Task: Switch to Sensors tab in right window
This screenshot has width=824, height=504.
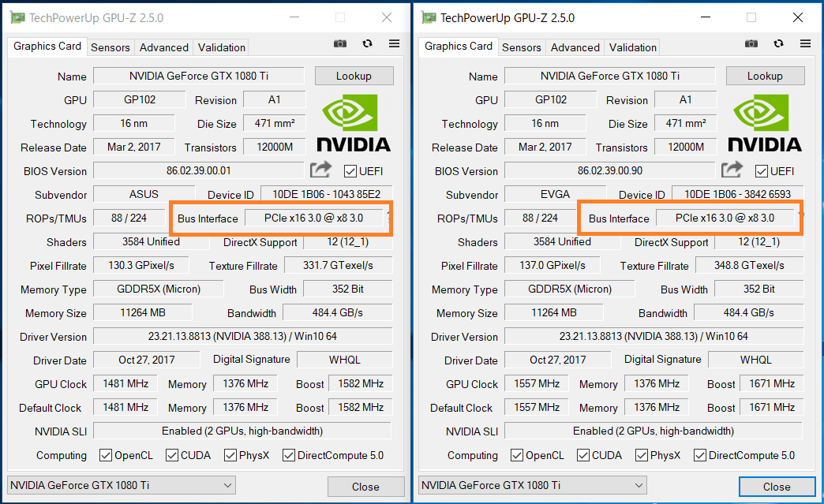Action: 521,47
